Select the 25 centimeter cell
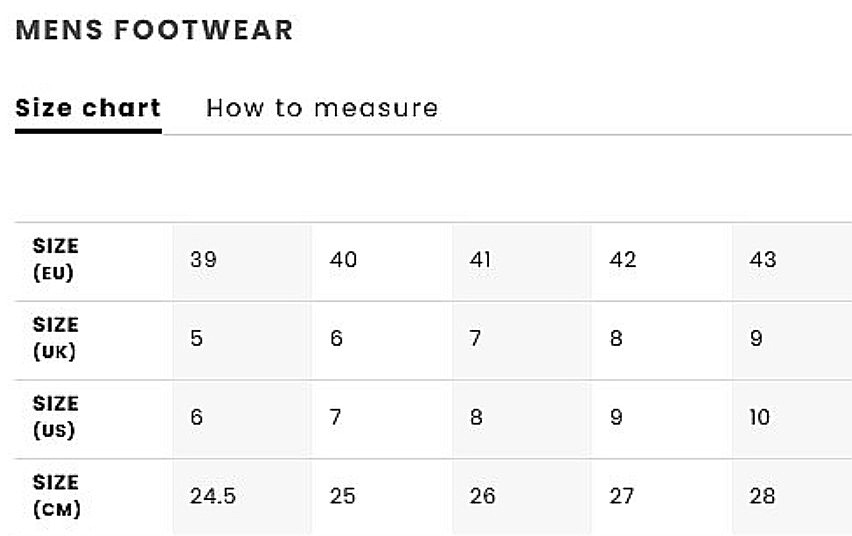Viewport: 852px width, 536px height. [382, 497]
